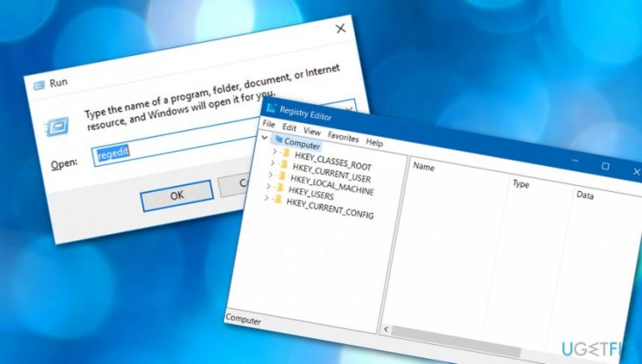Collapse the Computer tree node

(264, 138)
